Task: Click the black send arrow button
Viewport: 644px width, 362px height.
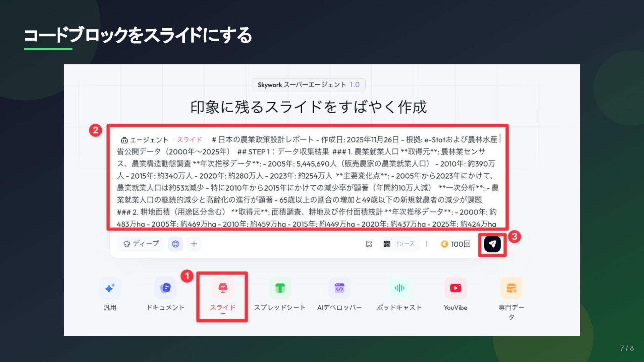Action: (x=492, y=244)
